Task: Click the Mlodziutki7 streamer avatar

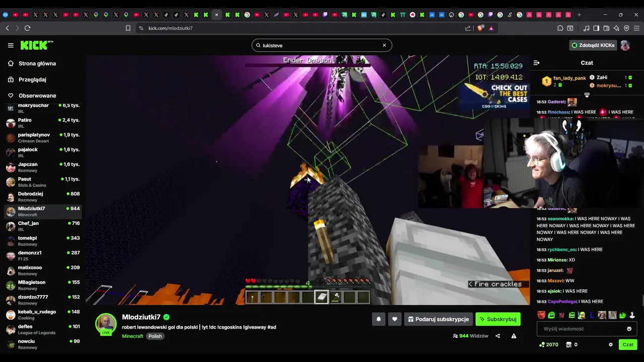Action: point(106,324)
